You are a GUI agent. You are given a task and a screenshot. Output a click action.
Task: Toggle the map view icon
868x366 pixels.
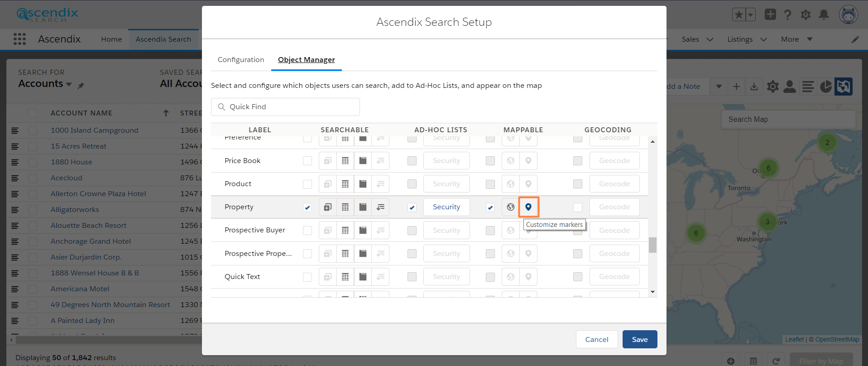844,87
